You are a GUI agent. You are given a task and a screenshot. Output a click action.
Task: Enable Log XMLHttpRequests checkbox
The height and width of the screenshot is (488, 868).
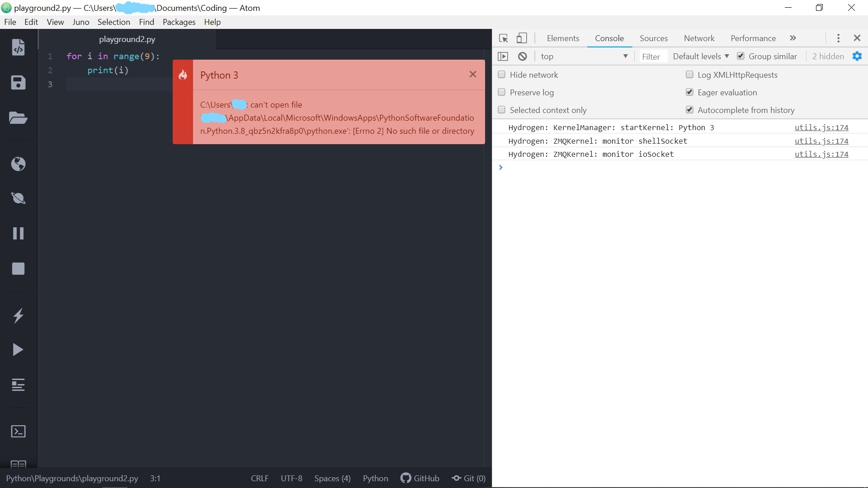[x=689, y=75]
